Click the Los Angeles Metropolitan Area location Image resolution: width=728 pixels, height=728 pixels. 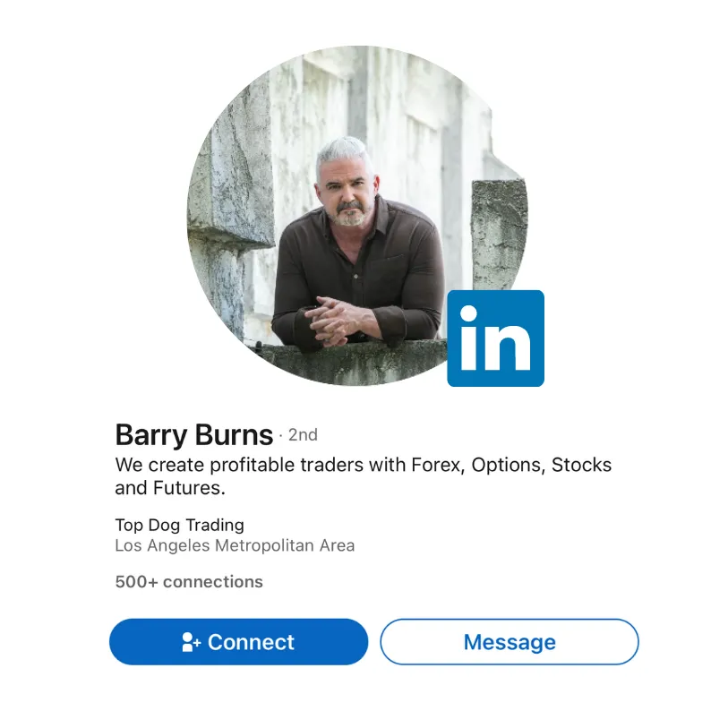[235, 545]
